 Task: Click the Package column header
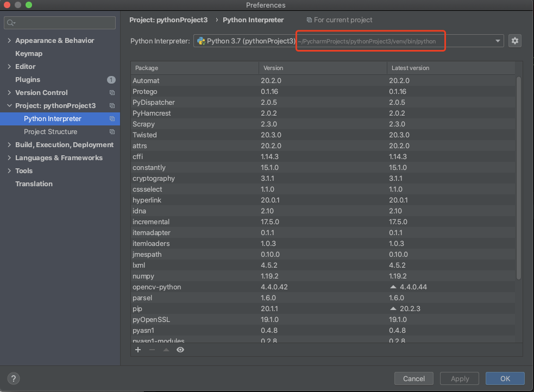pyautogui.click(x=195, y=68)
